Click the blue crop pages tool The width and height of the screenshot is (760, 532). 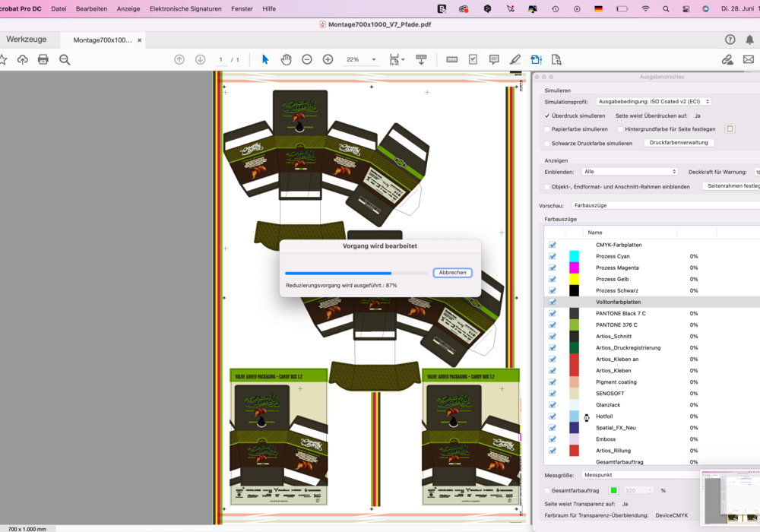tap(536, 59)
